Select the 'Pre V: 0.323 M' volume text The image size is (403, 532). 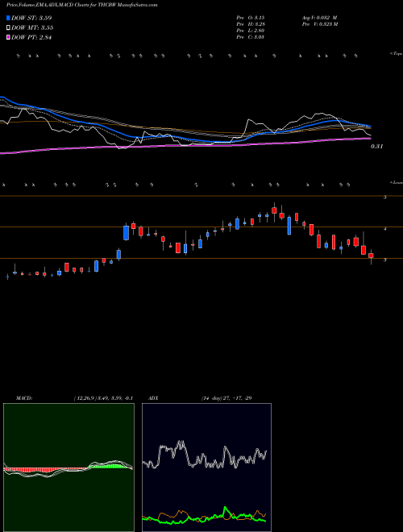point(319,24)
